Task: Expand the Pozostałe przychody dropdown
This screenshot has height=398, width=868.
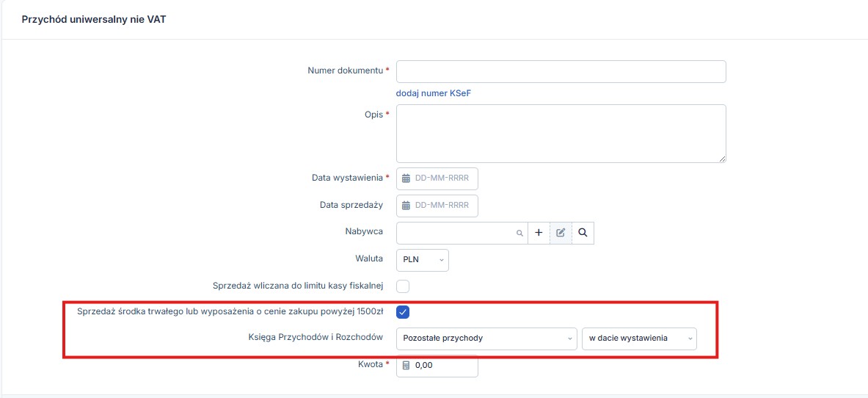Action: (486, 339)
